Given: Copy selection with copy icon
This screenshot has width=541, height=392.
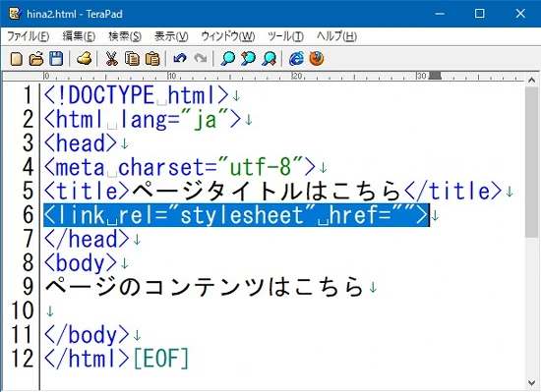Looking at the screenshot, I should (x=132, y=59).
